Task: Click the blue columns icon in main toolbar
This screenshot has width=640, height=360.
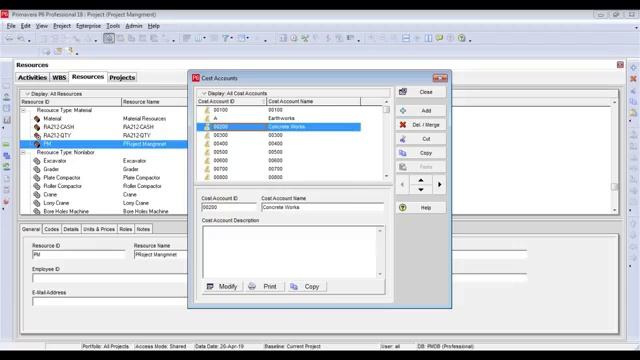Action: click(428, 38)
